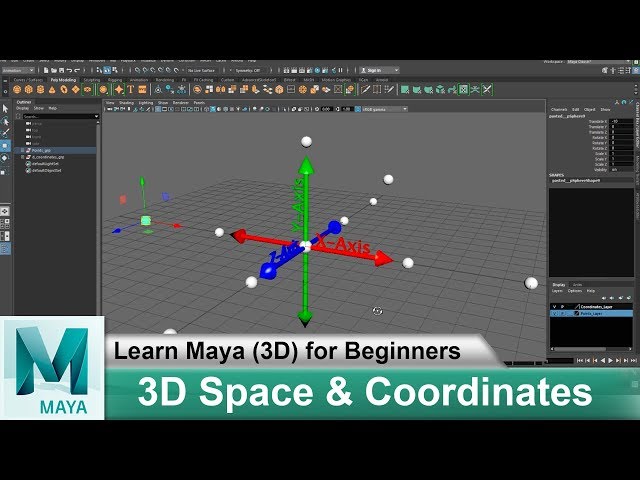640x480 pixels.
Task: Click the Translate X value field
Action: [621, 122]
